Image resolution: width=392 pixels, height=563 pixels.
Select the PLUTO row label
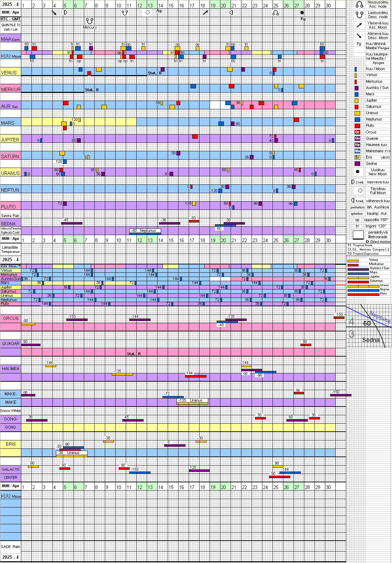coord(8,207)
